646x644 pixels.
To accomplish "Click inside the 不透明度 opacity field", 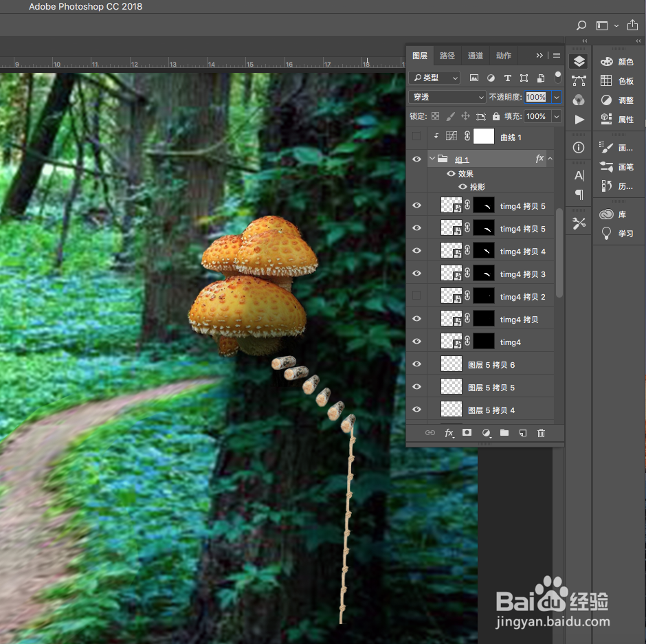I will (536, 97).
